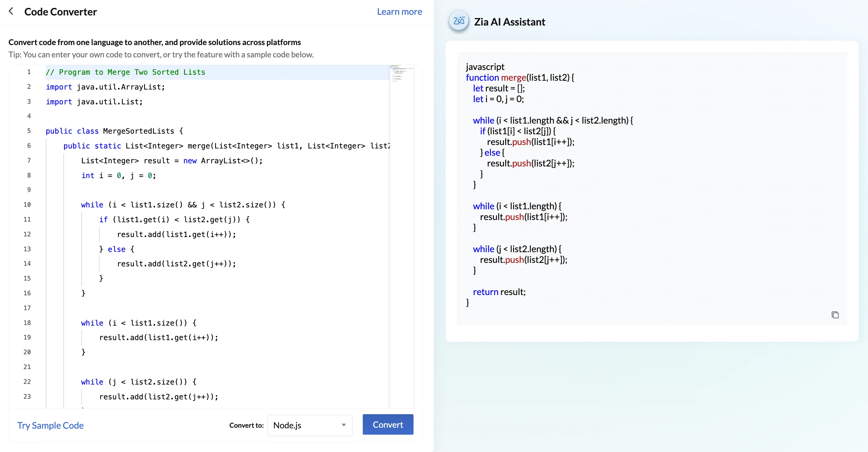Open the Learn more link

tap(399, 12)
